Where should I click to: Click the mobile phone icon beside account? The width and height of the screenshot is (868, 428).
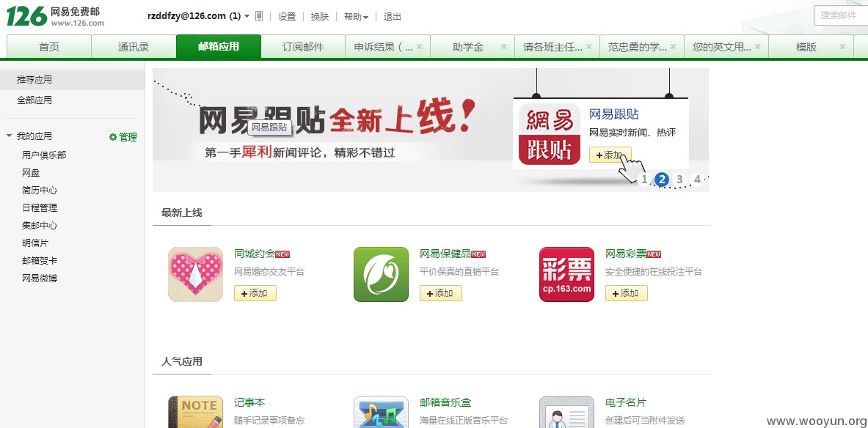click(258, 17)
